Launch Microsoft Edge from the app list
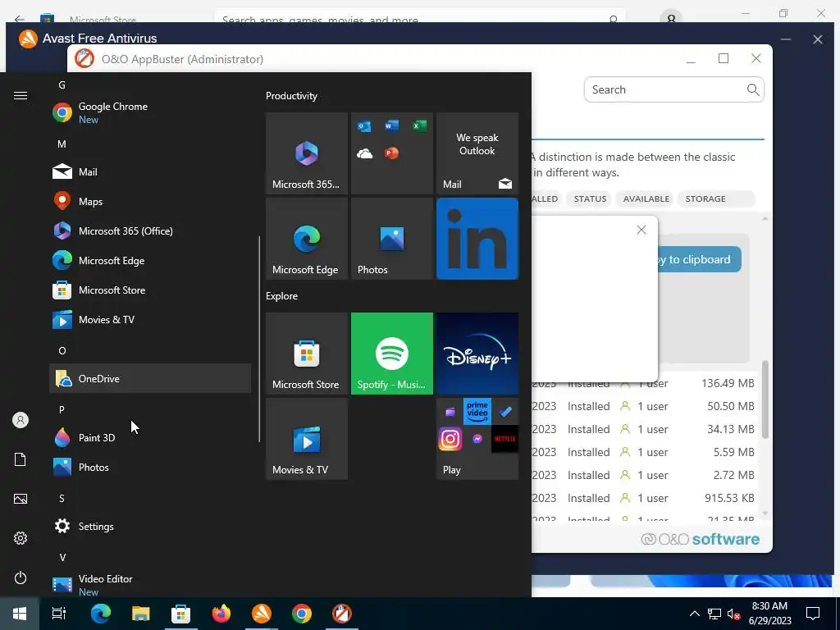 point(150,260)
